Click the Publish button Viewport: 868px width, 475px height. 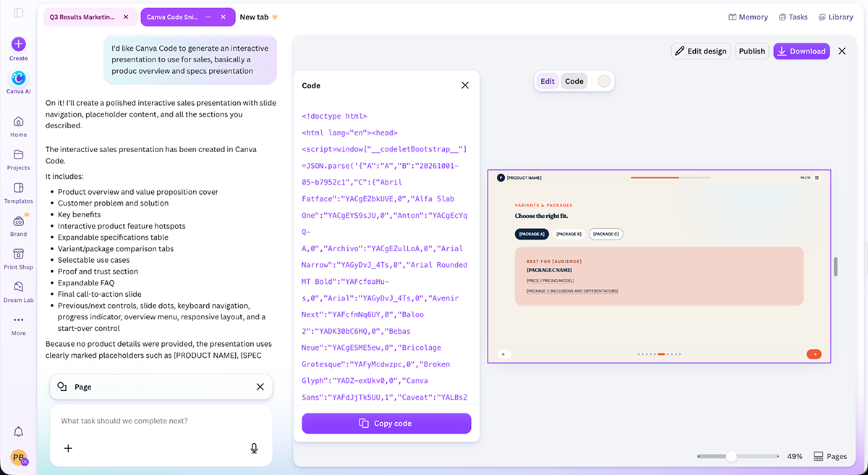752,51
